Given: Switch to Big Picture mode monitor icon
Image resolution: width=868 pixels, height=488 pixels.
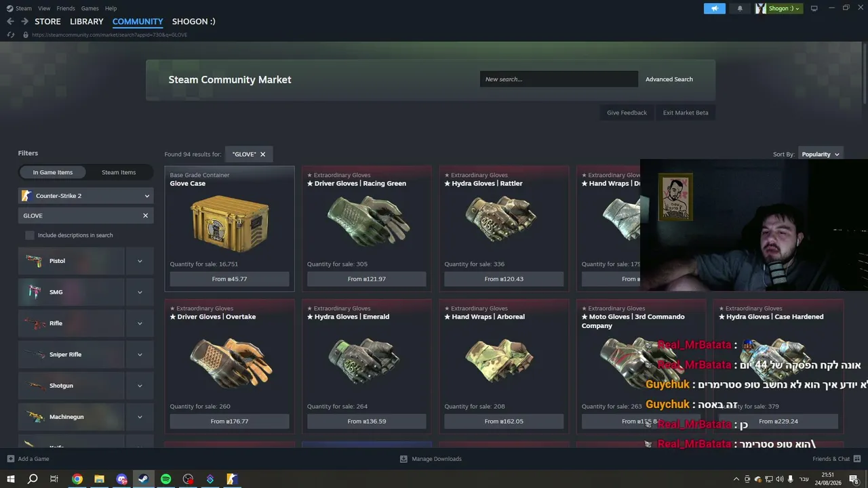Looking at the screenshot, I should pos(814,8).
